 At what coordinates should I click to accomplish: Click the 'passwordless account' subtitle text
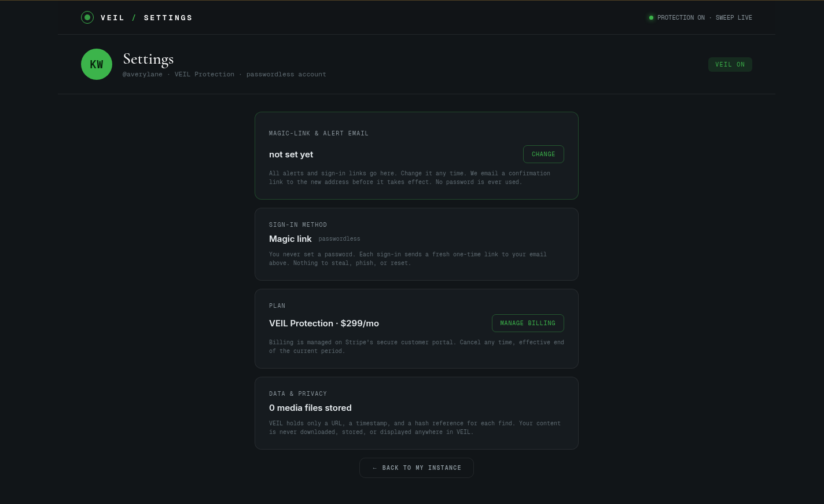[286, 75]
